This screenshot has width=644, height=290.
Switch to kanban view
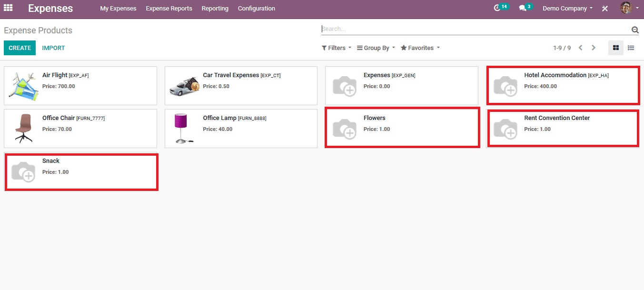click(x=616, y=48)
